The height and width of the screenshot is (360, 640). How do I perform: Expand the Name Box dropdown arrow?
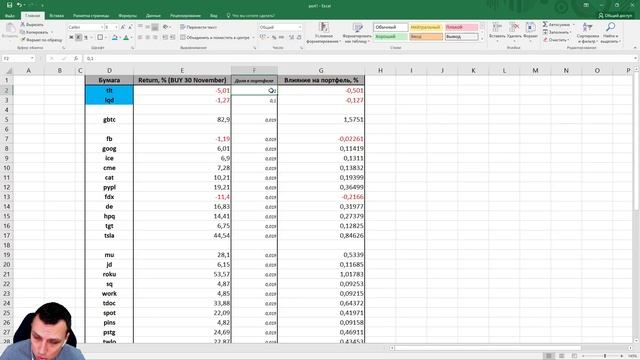point(32,58)
